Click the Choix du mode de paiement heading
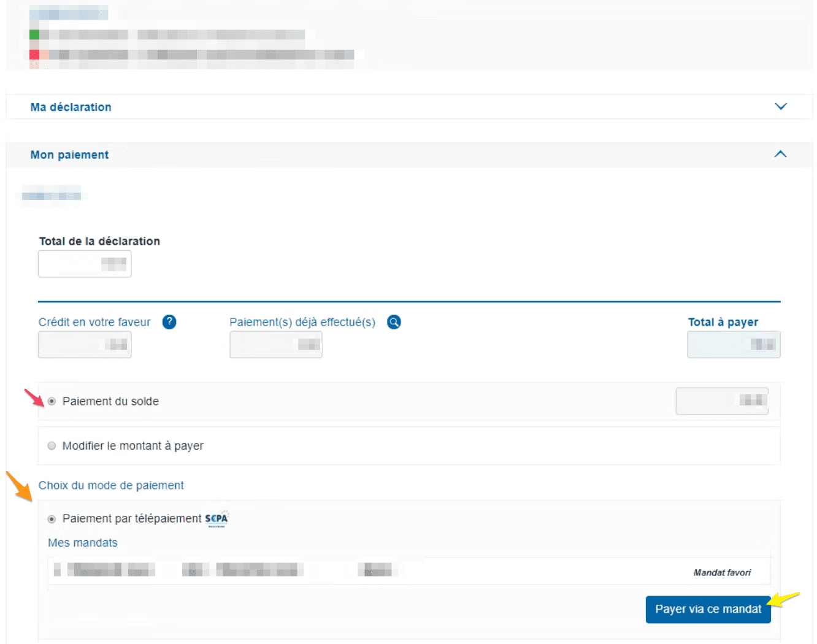 (x=111, y=486)
